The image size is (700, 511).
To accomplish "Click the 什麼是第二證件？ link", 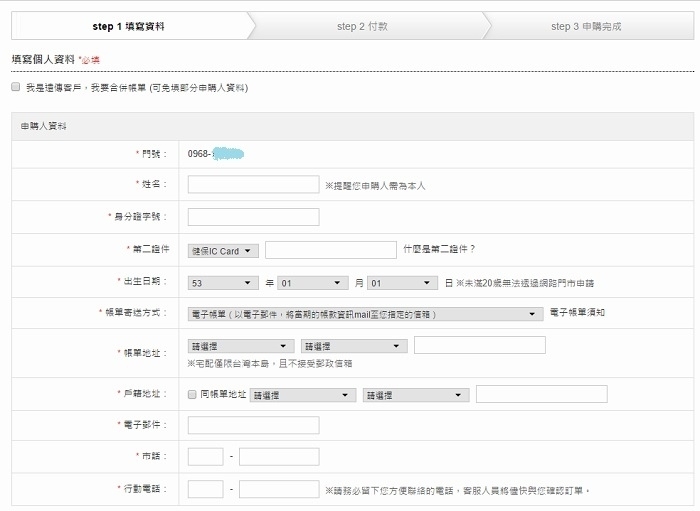I will click(439, 249).
